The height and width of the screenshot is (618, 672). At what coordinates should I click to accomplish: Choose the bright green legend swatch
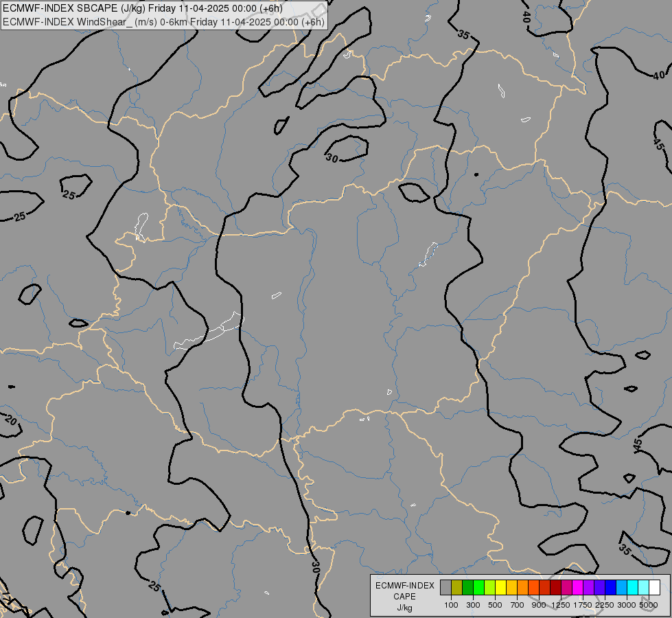tap(478, 587)
